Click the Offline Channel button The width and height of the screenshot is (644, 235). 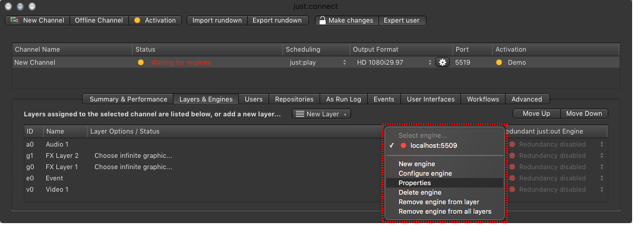click(x=99, y=20)
